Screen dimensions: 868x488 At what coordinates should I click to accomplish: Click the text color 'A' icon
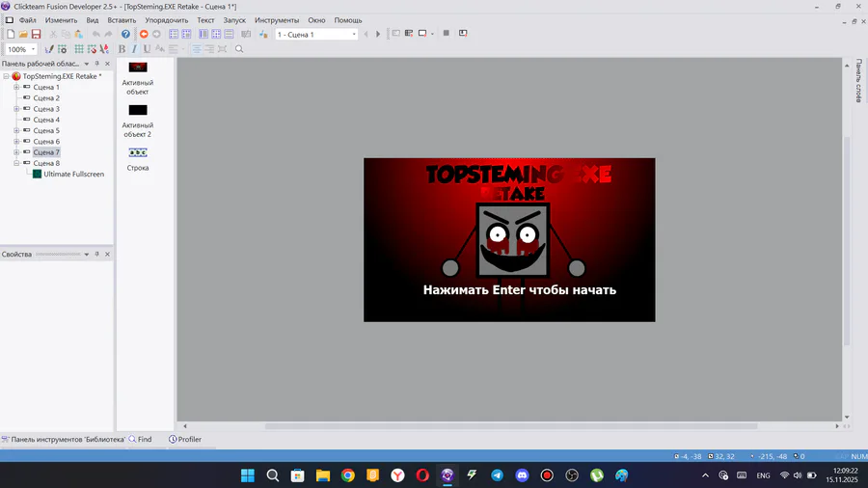pyautogui.click(x=160, y=49)
